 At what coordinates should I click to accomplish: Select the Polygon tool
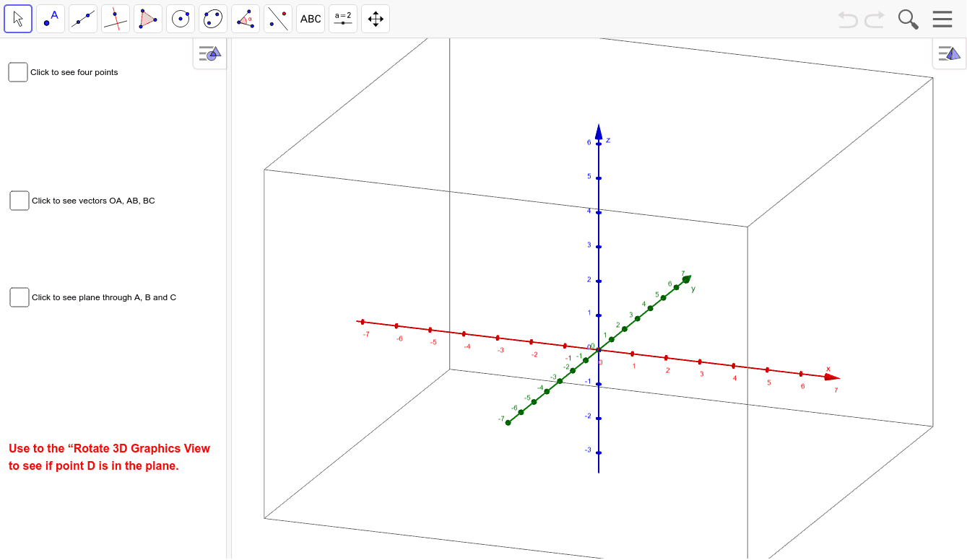coord(147,19)
